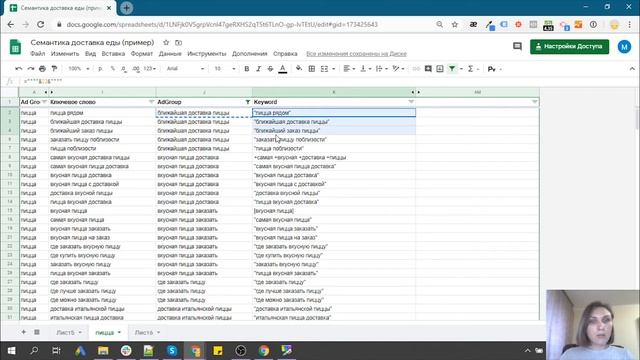Open the Данные menu

pyautogui.click(x=170, y=53)
